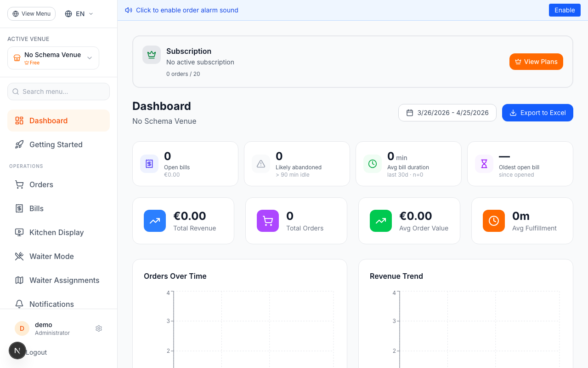This screenshot has width=588, height=368.
Task: Export the dashboard to Excel
Action: click(x=537, y=113)
